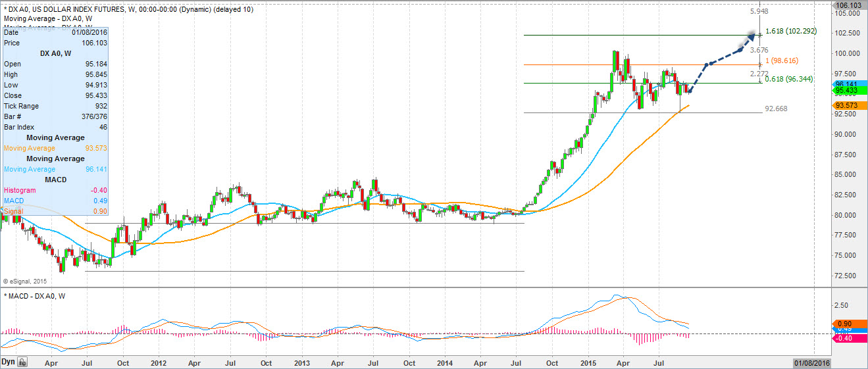Toggle the lock icon beside Dyn
This screenshot has height=369, width=868.
pos(22,362)
